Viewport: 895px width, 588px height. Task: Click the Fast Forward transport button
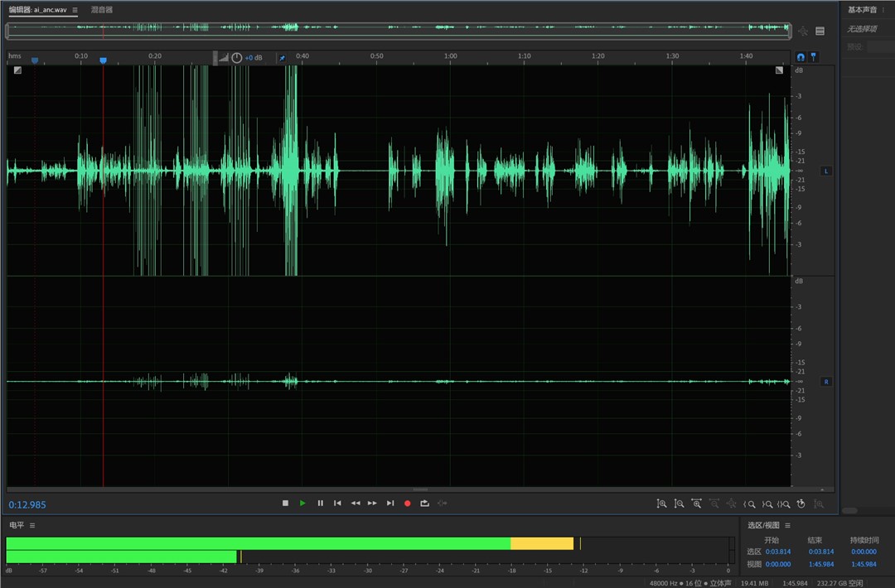(372, 503)
